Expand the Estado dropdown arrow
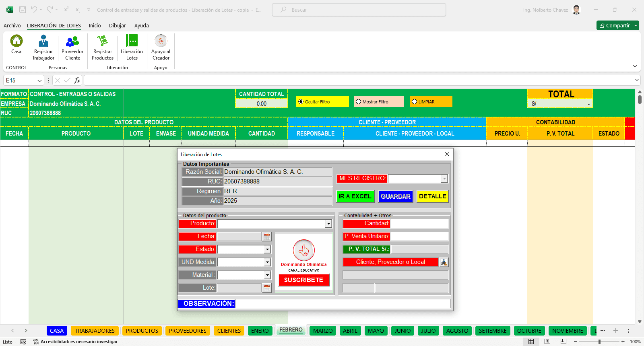The image size is (644, 346). tap(267, 249)
